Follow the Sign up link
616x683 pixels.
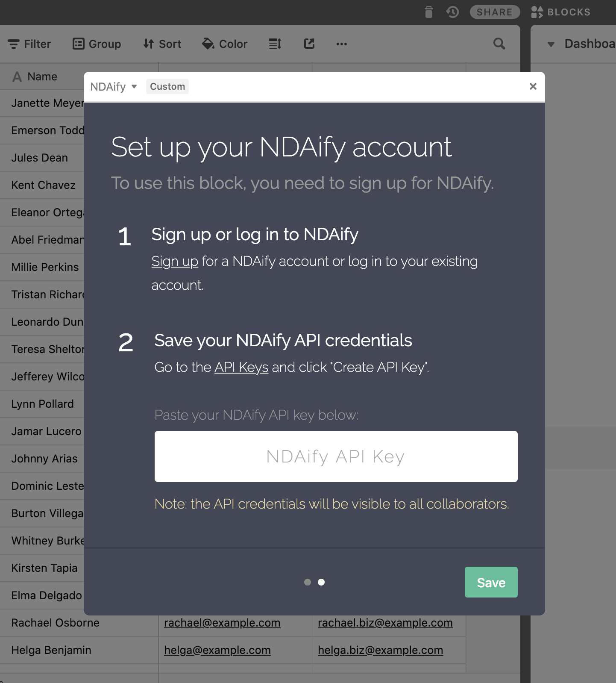pyautogui.click(x=175, y=261)
